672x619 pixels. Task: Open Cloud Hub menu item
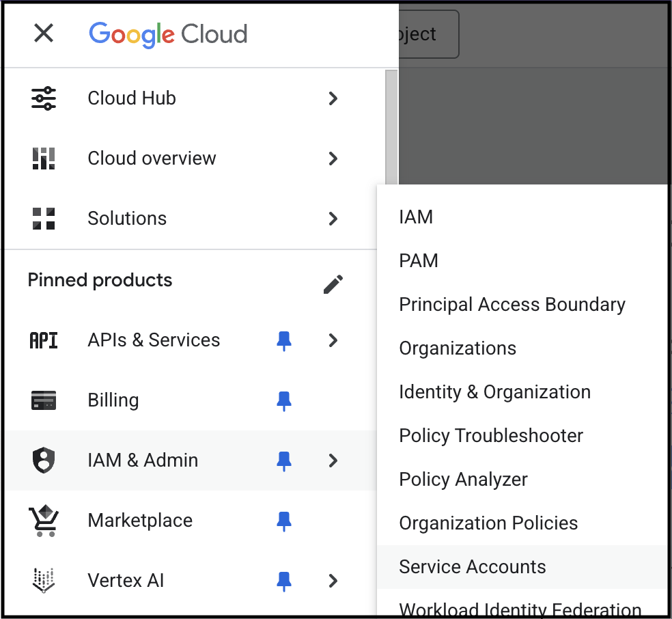click(195, 98)
